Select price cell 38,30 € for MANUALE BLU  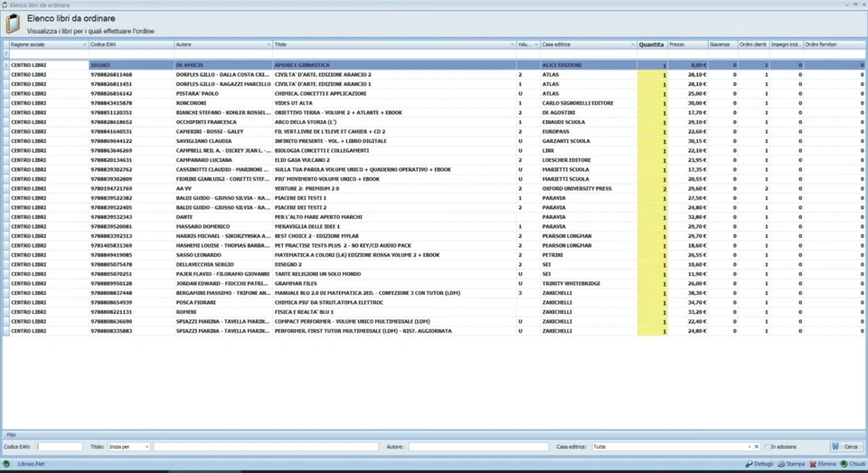(x=688, y=293)
